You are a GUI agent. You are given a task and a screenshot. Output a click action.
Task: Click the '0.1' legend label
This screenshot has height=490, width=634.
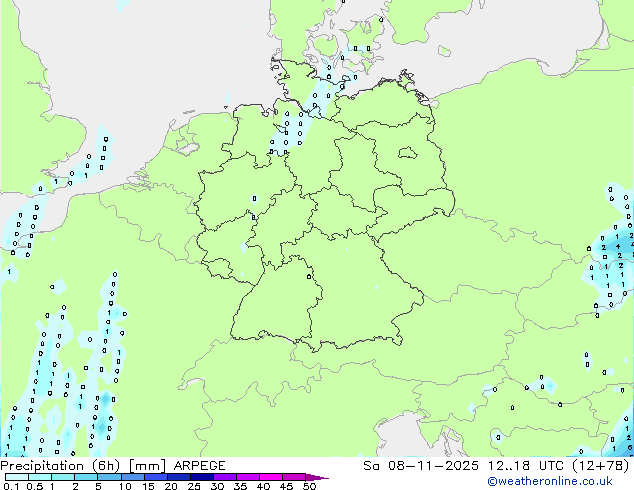pyautogui.click(x=11, y=486)
